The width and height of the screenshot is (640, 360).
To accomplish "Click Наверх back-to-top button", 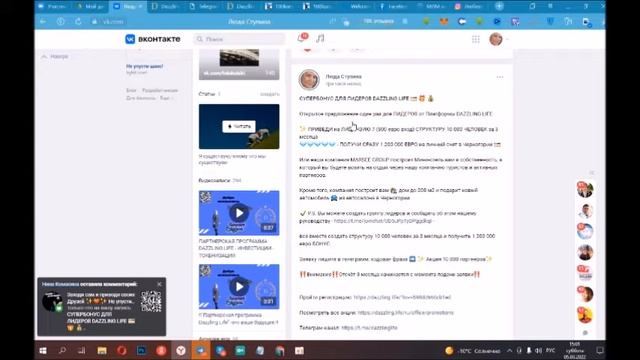I will pyautogui.click(x=55, y=56).
